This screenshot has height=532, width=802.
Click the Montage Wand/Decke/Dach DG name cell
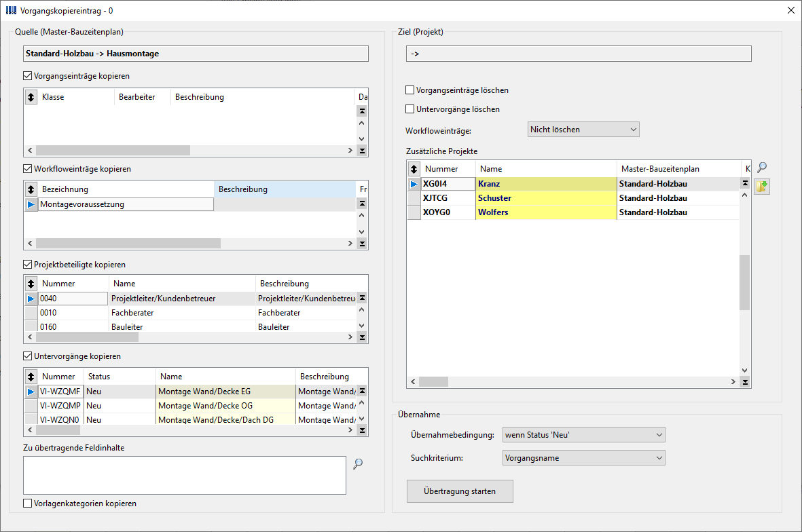click(x=225, y=419)
